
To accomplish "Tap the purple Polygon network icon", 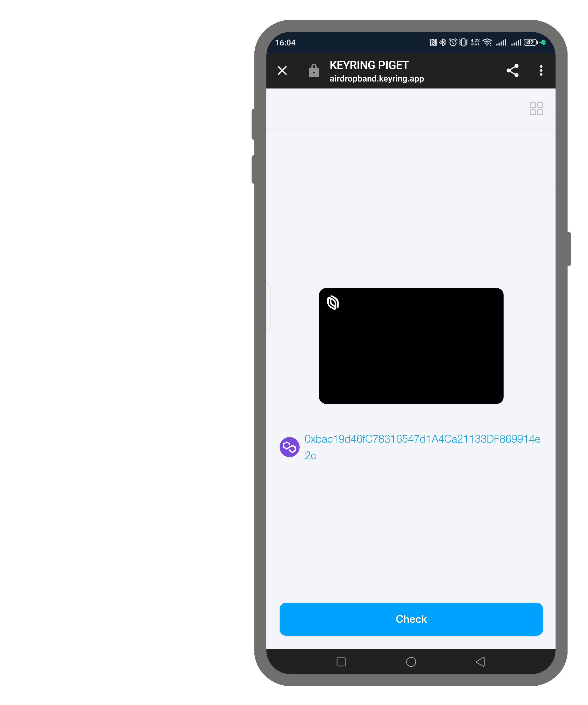I will pyautogui.click(x=289, y=447).
